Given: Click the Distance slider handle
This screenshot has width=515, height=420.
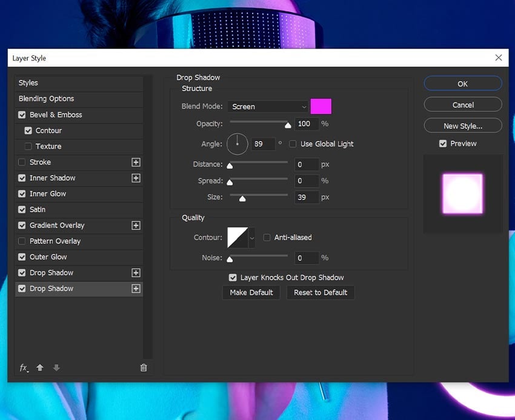Looking at the screenshot, I should 230,166.
